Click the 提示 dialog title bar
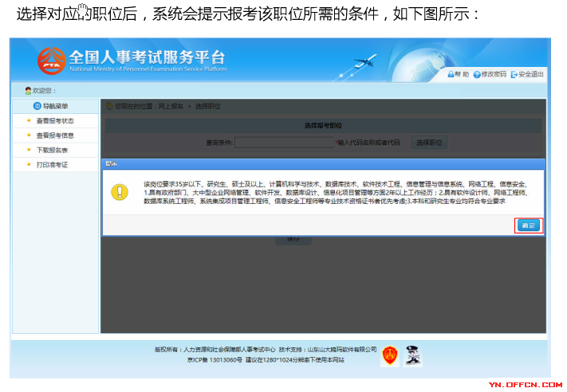The height and width of the screenshot is (392, 567). coord(323,163)
